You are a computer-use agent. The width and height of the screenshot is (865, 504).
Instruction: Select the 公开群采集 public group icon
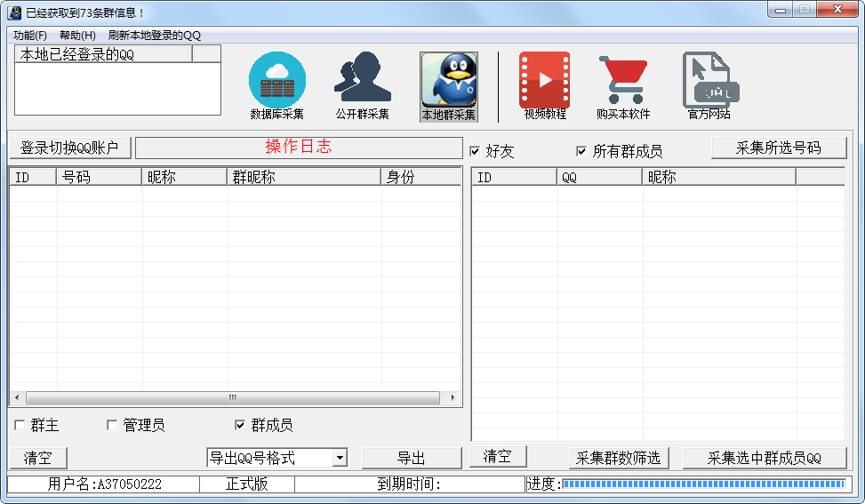[362, 80]
